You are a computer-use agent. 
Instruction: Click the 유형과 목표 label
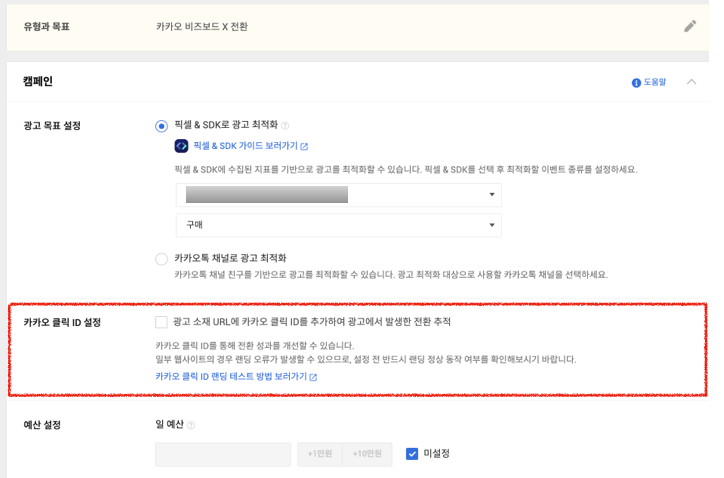tap(46, 26)
